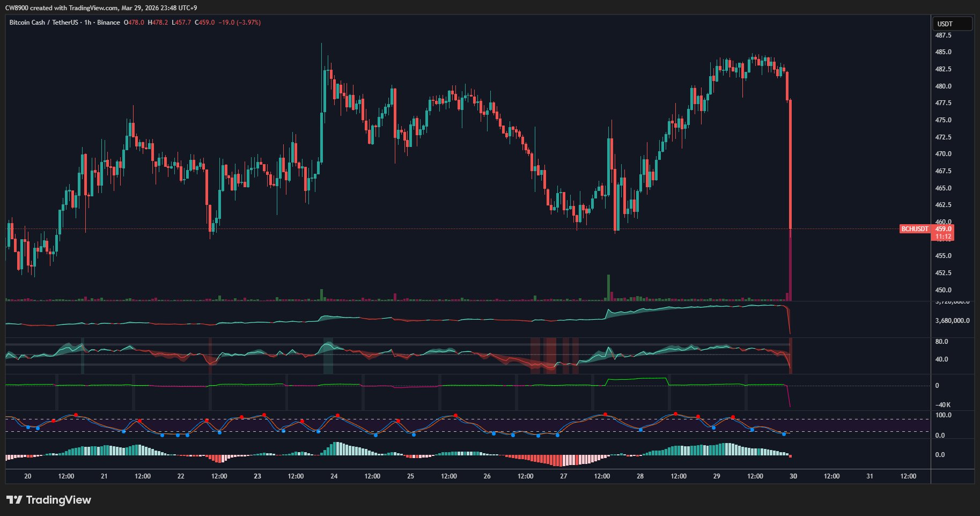The height and width of the screenshot is (516, 980).
Task: Click the close value C459.0 in header
Action: [x=204, y=23]
